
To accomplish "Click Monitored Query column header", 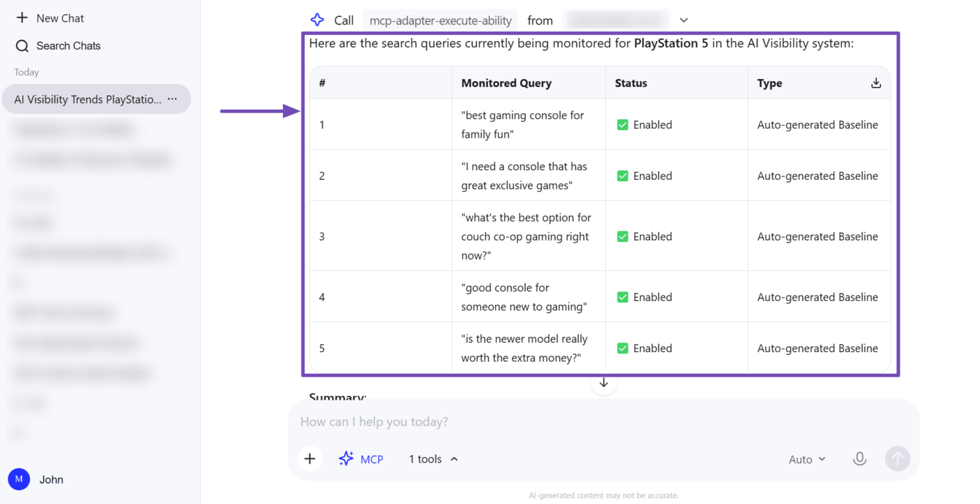I will pyautogui.click(x=506, y=83).
